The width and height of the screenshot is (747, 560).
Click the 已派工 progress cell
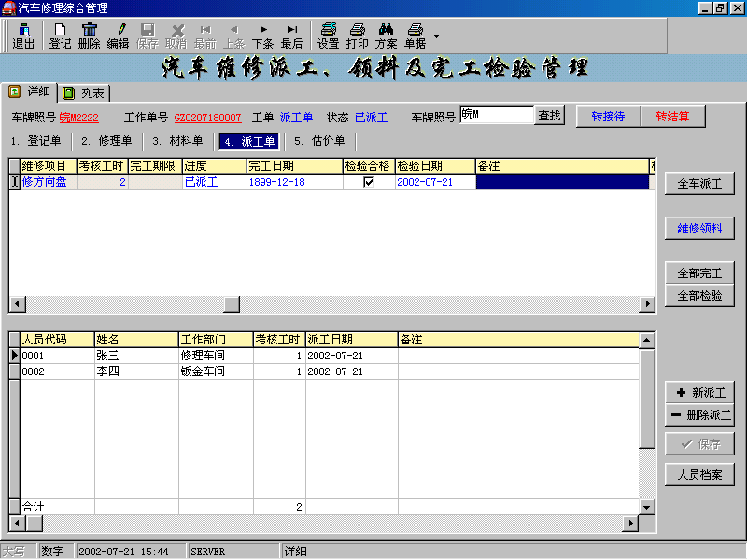(215, 182)
